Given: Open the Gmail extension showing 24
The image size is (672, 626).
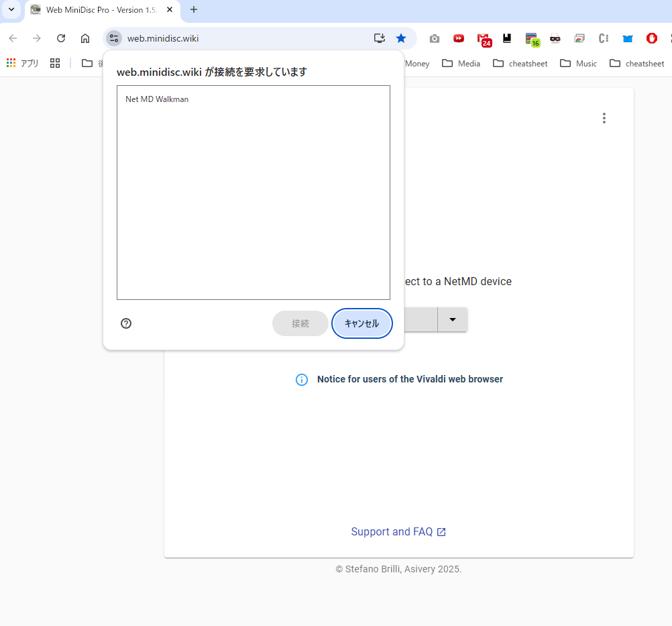Looking at the screenshot, I should 484,40.
